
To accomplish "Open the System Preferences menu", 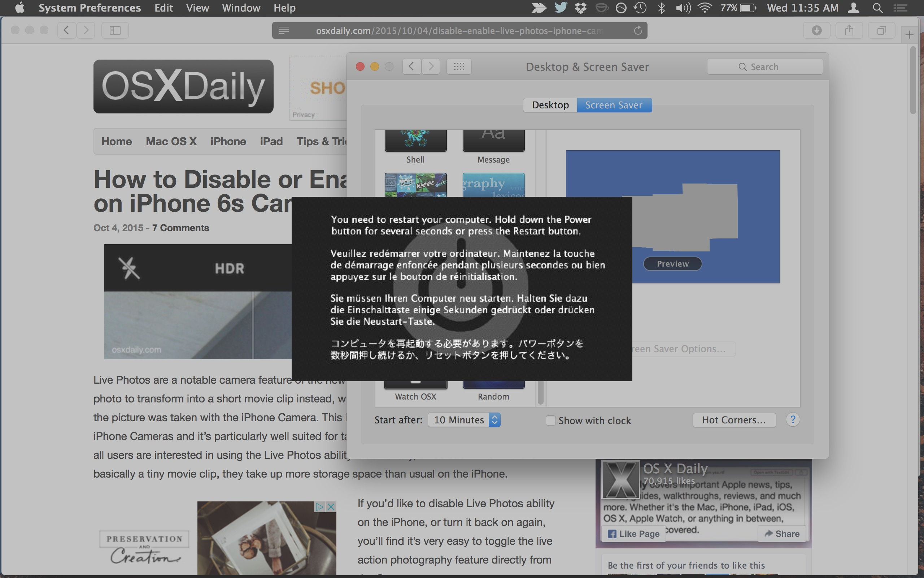I will pyautogui.click(x=90, y=8).
